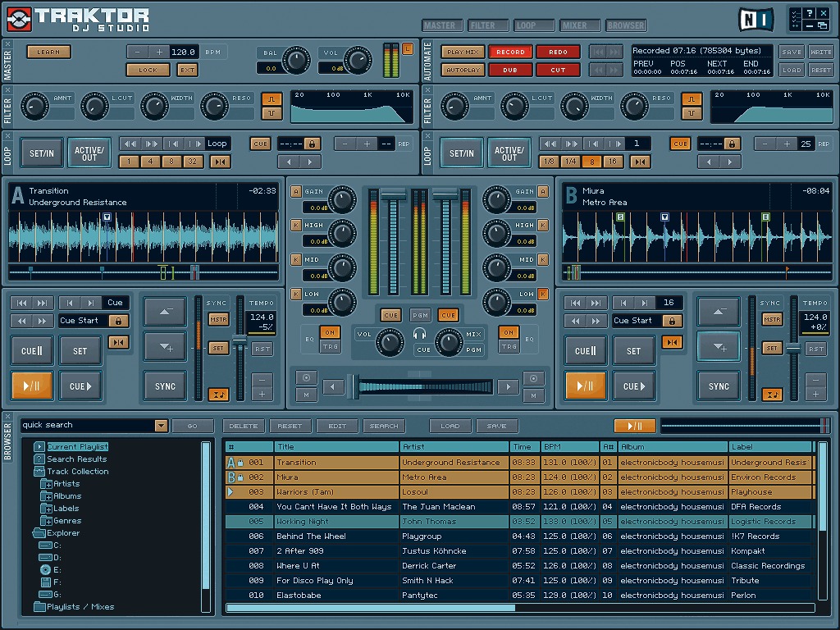The width and height of the screenshot is (840, 630).
Task: Toggle the left channel CUE monitor button
Action: coord(390,315)
